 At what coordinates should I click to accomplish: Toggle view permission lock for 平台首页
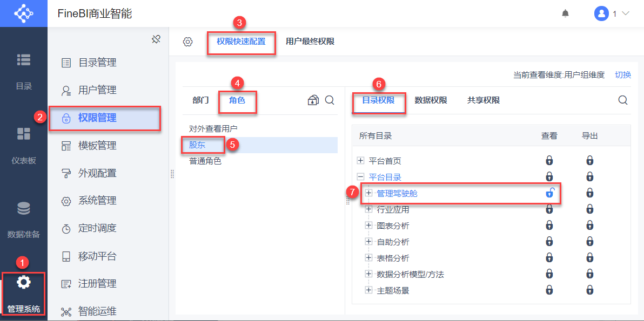(x=549, y=161)
